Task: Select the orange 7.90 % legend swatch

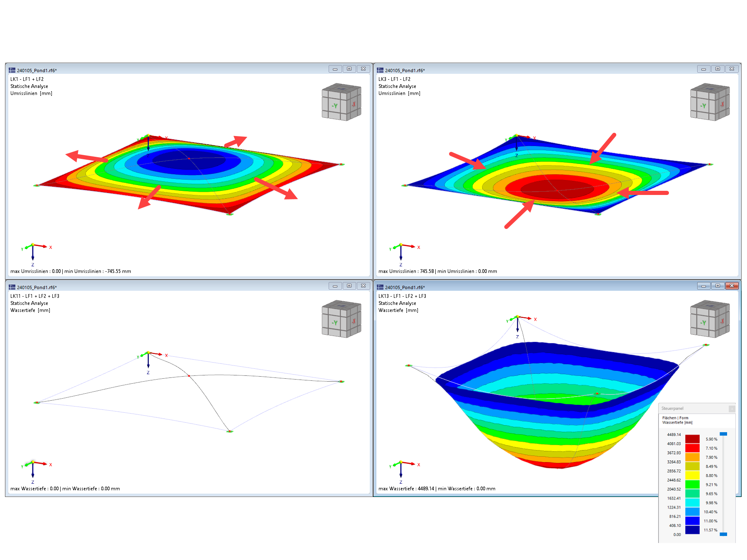Action: pyautogui.click(x=692, y=457)
